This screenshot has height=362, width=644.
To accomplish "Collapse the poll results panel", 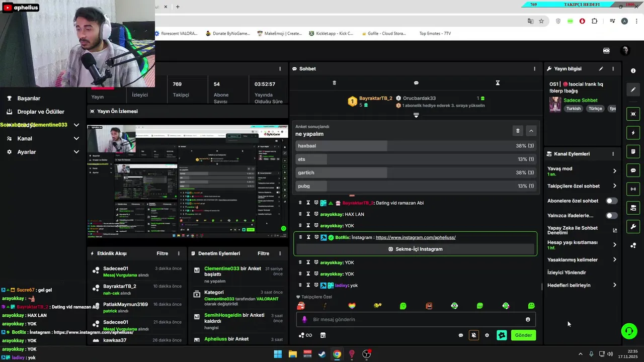I will pos(531,131).
